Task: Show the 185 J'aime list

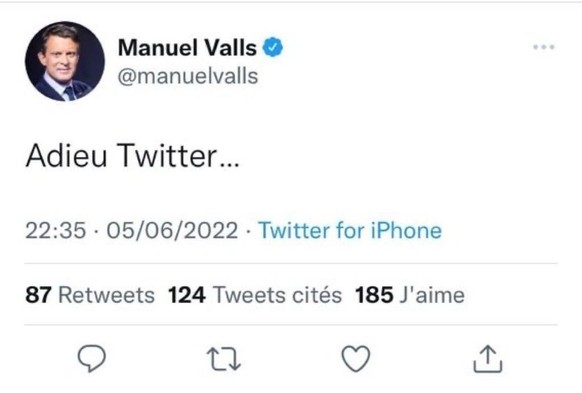Action: pyautogui.click(x=410, y=295)
